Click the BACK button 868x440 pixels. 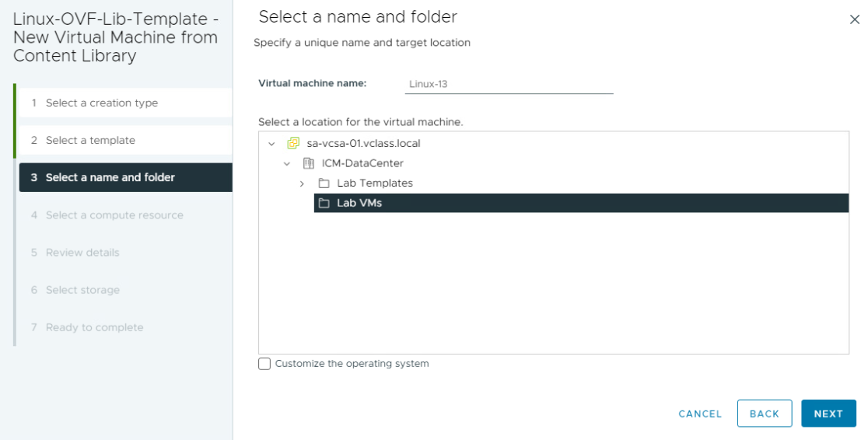click(x=765, y=414)
